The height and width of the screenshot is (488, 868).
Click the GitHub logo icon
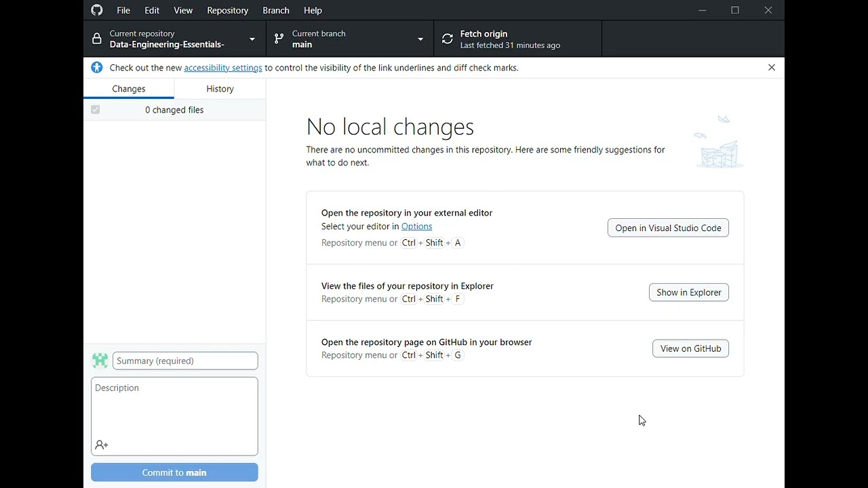coord(97,10)
